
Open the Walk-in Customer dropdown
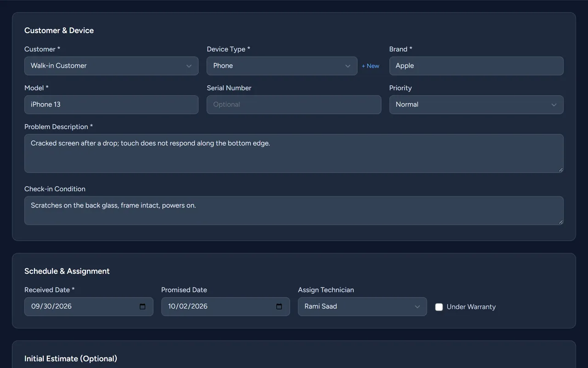[111, 66]
